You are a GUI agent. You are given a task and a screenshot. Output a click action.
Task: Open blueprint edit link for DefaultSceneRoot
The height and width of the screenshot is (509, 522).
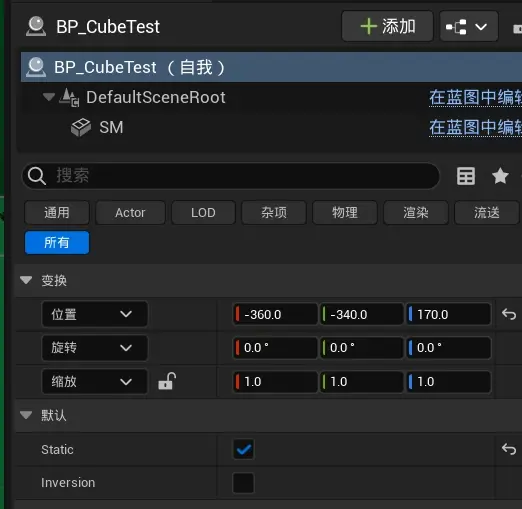(475, 97)
